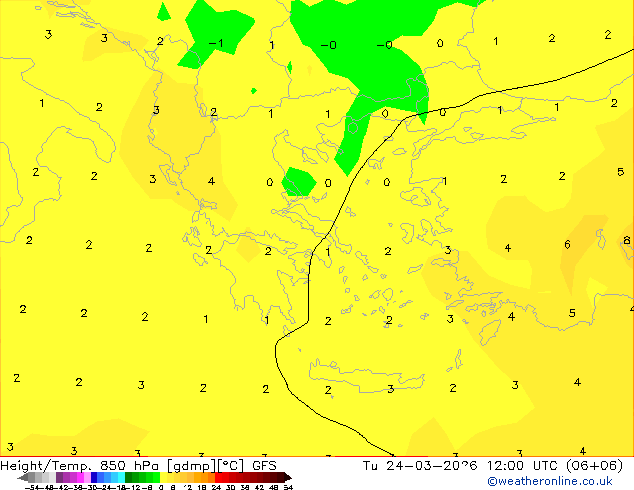Click the "Height/Temp. 850 hPa" chart title

[x=79, y=466]
